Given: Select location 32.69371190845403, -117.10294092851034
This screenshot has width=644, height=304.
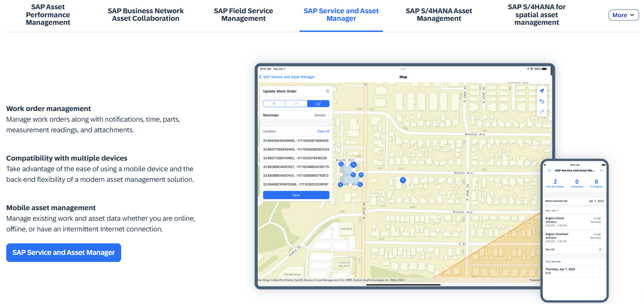Looking at the screenshot, I should (x=296, y=149).
